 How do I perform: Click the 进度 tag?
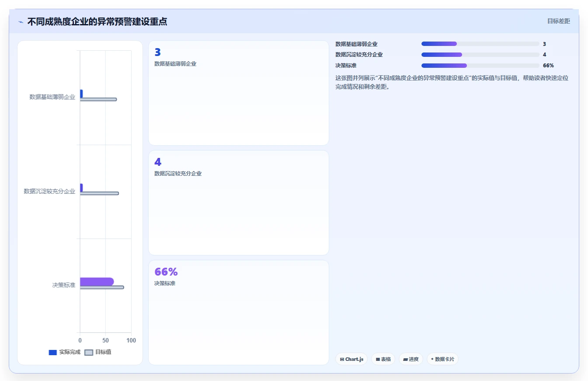(x=411, y=359)
